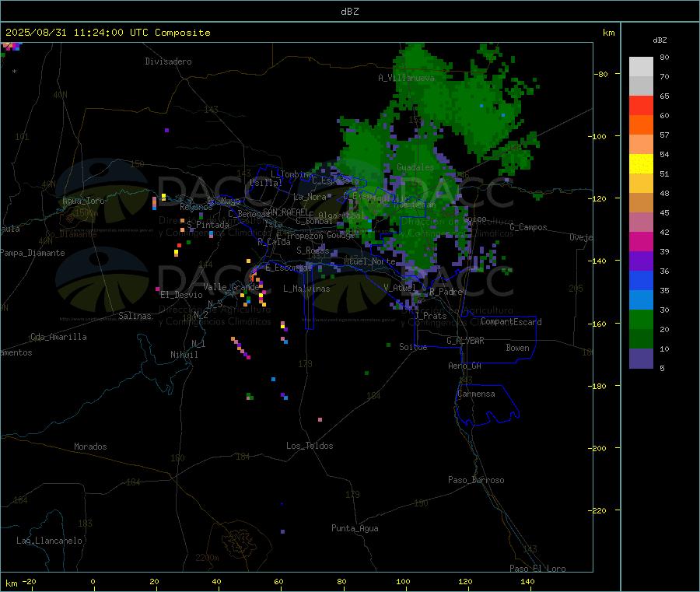This screenshot has height=592, width=700.
Task: Click the Paso_El_Loro label
Action: point(537,569)
